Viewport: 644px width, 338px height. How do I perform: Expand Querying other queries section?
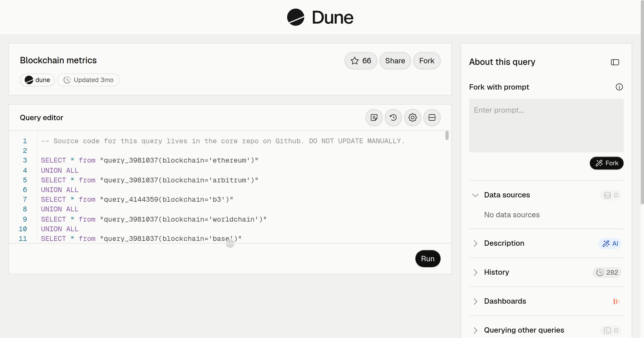pos(475,330)
